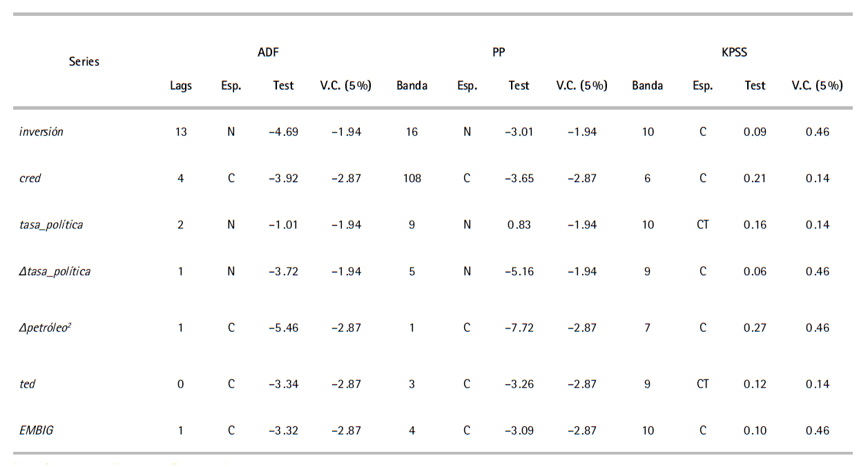The image size is (868, 467).
Task: Click the KPSS test value 0.27
Action: click(x=755, y=328)
